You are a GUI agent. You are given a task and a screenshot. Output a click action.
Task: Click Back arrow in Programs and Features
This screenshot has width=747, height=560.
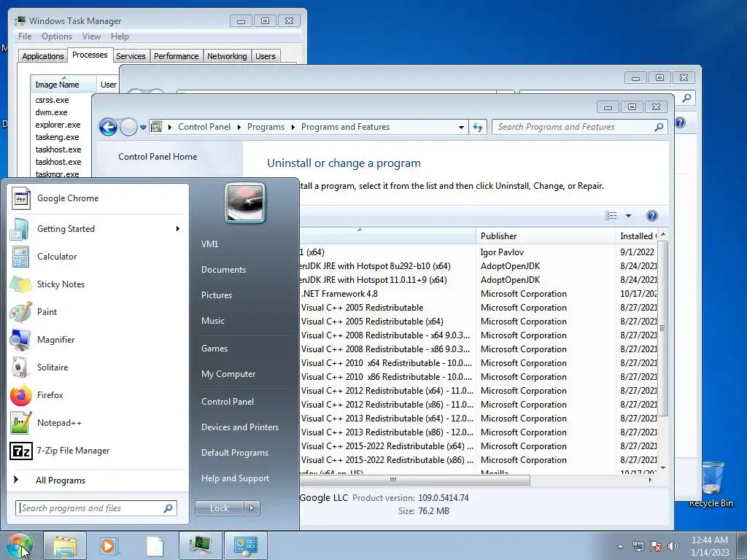[109, 127]
